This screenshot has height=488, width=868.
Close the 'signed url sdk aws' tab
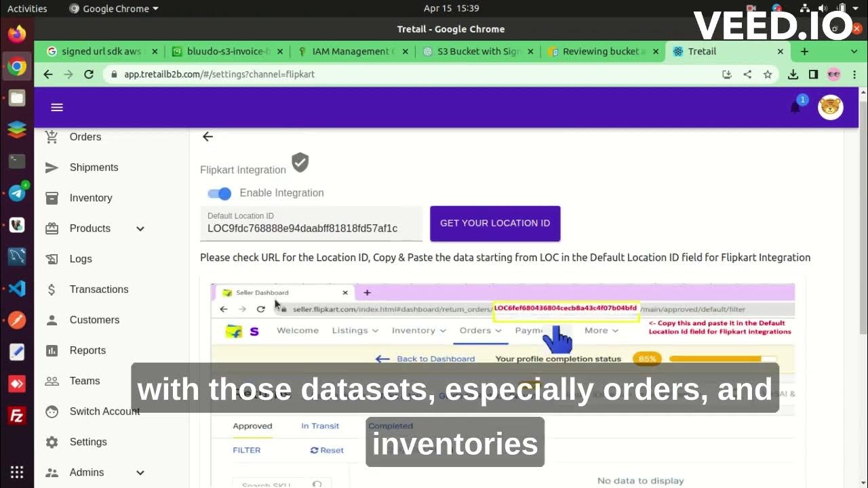(155, 52)
